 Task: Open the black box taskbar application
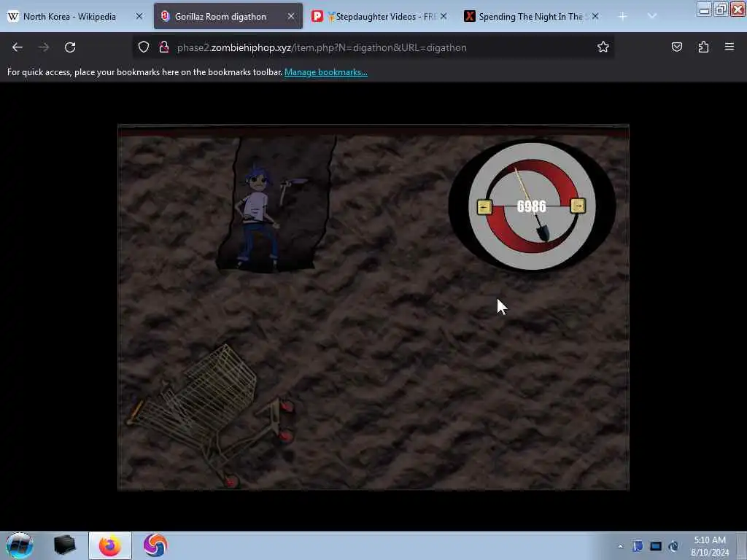pyautogui.click(x=64, y=545)
